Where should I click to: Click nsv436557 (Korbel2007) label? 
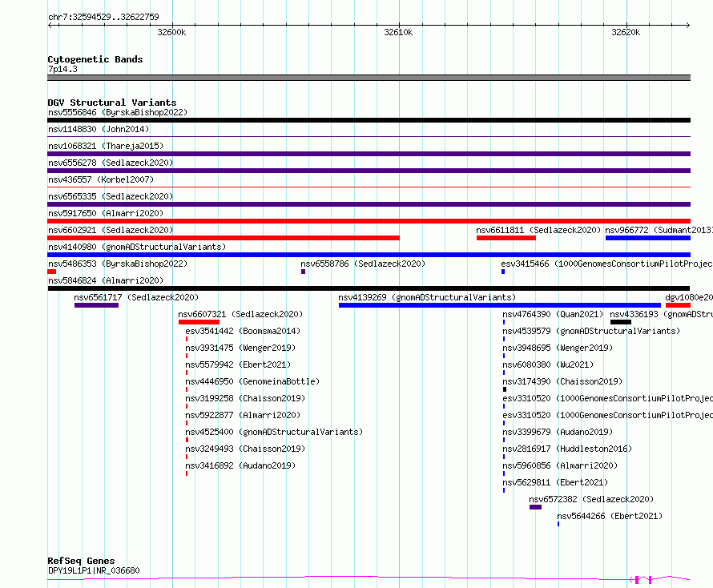coord(101,179)
